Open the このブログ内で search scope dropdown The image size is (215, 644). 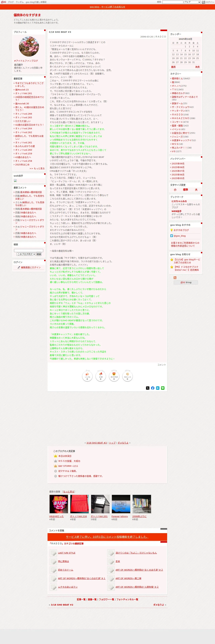click(x=26, y=254)
